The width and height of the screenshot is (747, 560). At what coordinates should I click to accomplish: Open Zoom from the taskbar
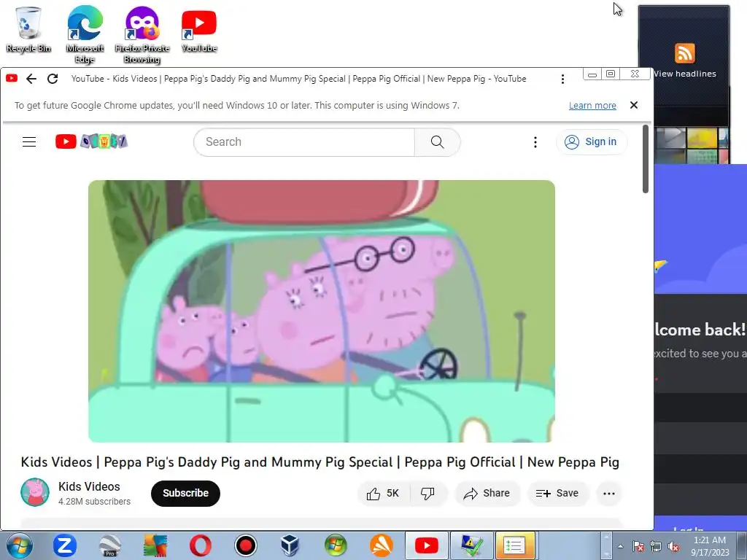pos(65,545)
